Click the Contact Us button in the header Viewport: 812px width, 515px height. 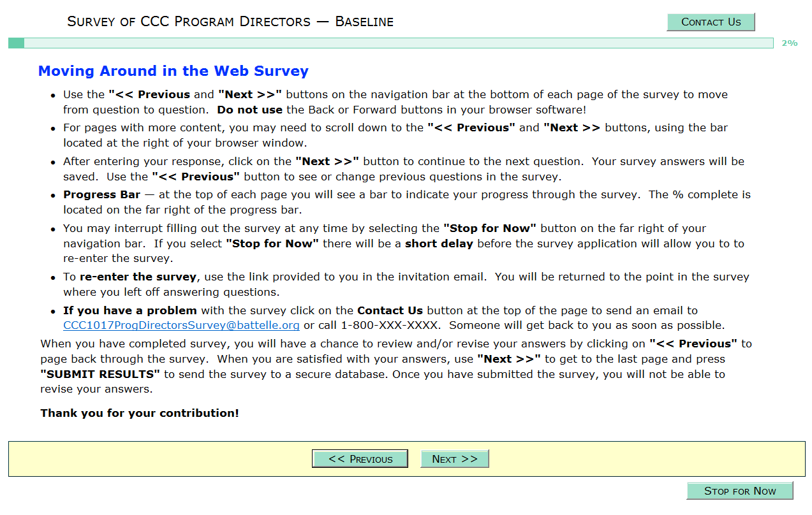tap(711, 22)
